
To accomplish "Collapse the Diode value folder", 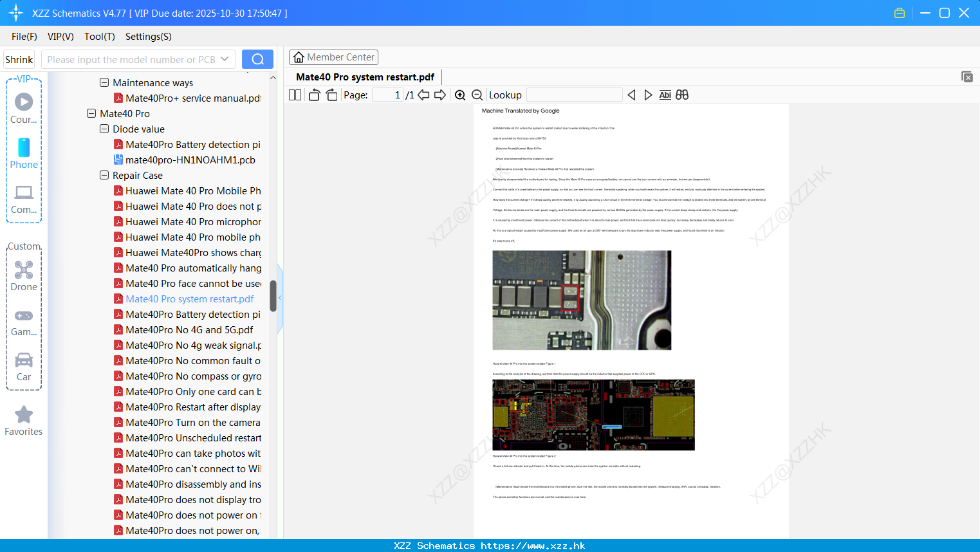I will coord(104,129).
